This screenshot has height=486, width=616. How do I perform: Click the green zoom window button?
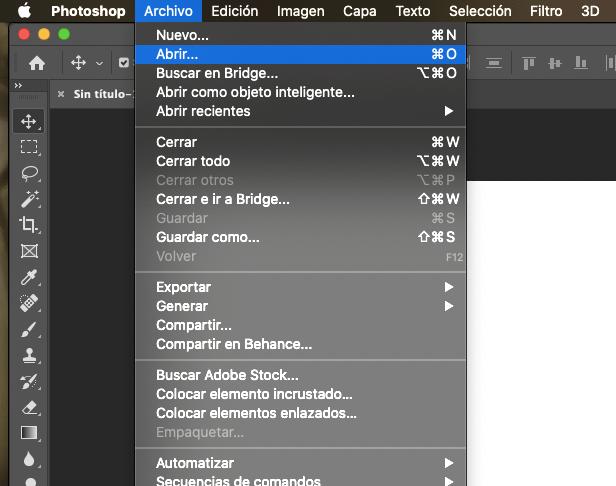pos(64,35)
